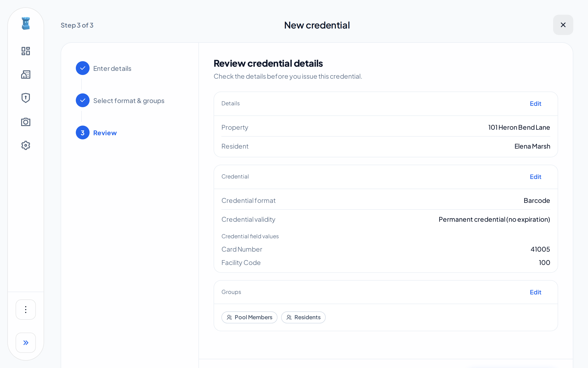Viewport: 588px width, 368px height.
Task: Open the shield access control icon
Action: tap(26, 98)
